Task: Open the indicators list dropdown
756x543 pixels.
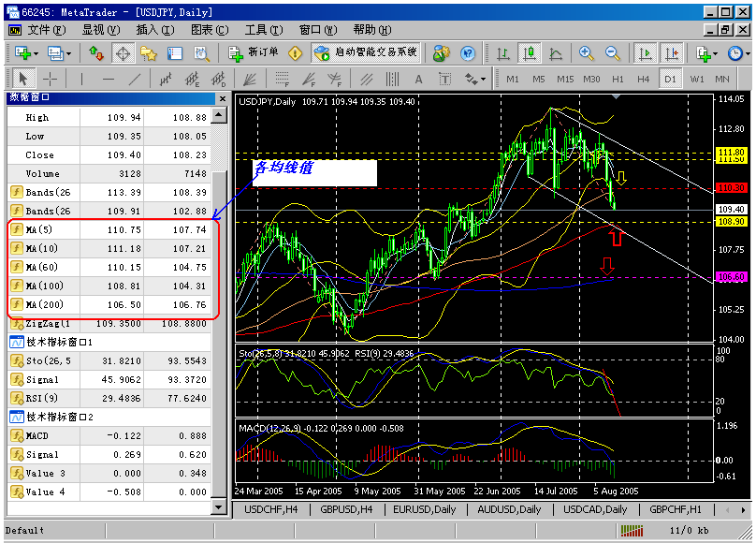Action: click(714, 53)
